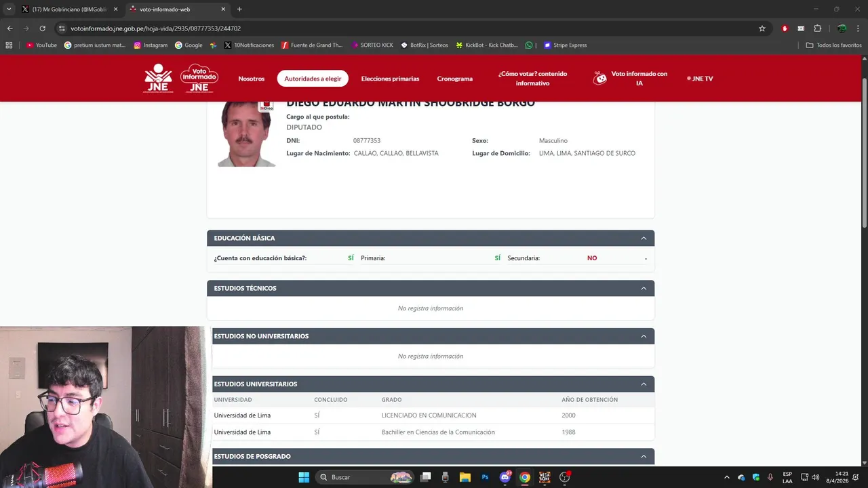Open Photoshop from the taskbar
Viewport: 868px width, 488px height.
coord(485,477)
